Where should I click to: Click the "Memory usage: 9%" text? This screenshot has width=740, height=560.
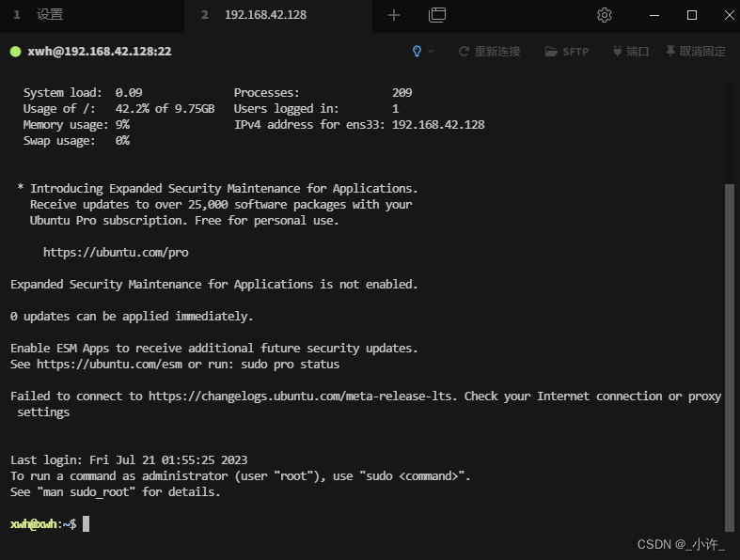click(76, 125)
